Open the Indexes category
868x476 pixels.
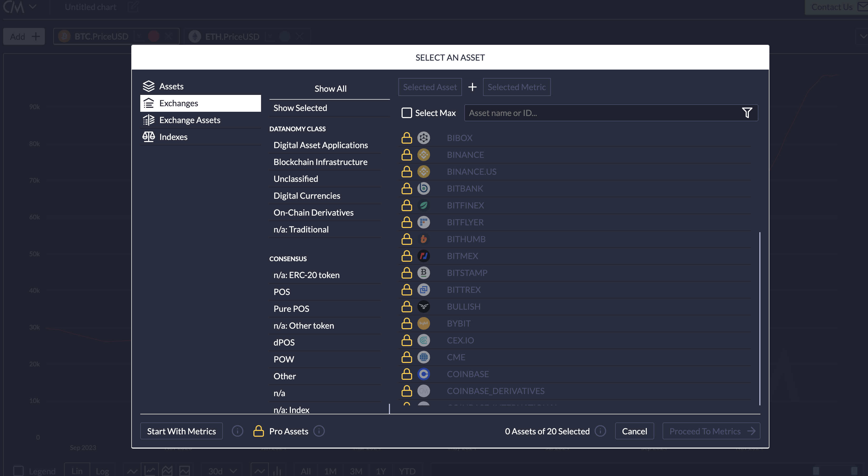[173, 137]
